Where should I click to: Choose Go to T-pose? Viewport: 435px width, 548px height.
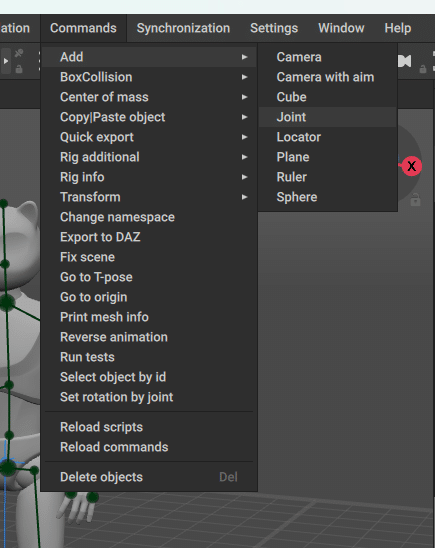pyautogui.click(x=149, y=277)
